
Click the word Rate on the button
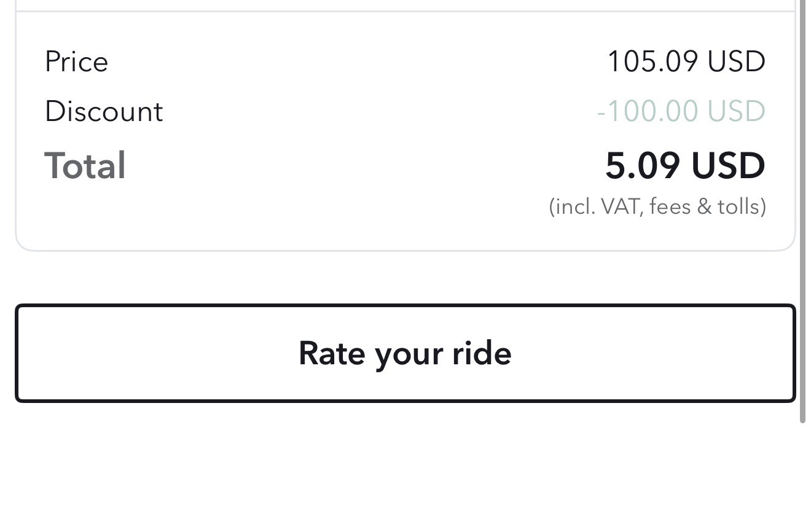332,353
